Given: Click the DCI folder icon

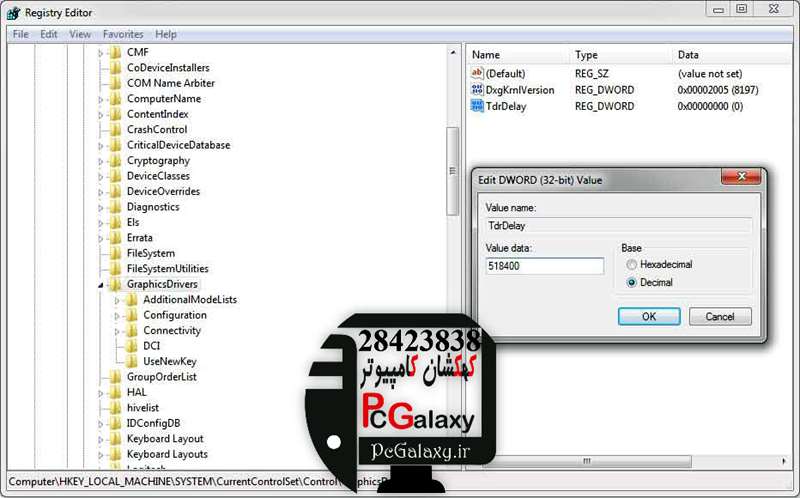Looking at the screenshot, I should tap(132, 346).
